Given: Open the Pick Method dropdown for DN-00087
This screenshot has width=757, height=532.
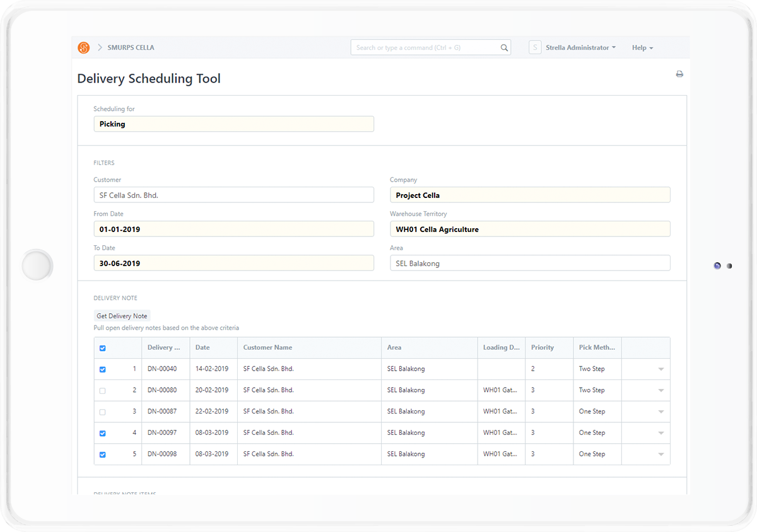Looking at the screenshot, I should click(661, 412).
